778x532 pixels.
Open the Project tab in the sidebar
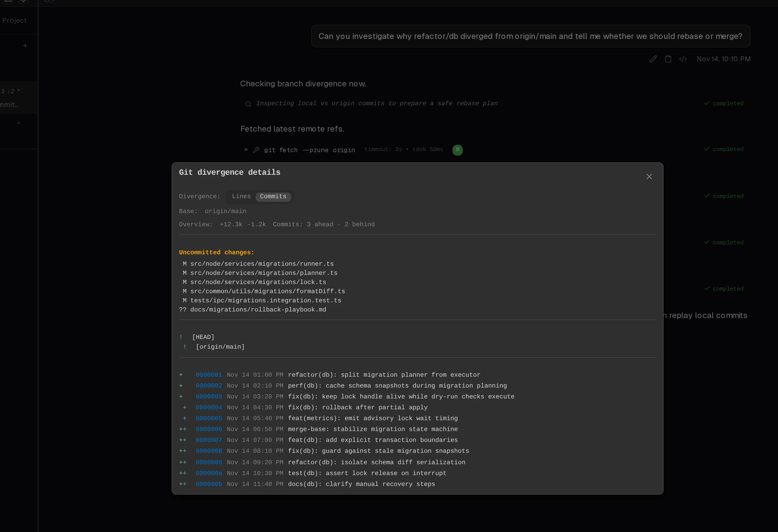click(x=14, y=20)
